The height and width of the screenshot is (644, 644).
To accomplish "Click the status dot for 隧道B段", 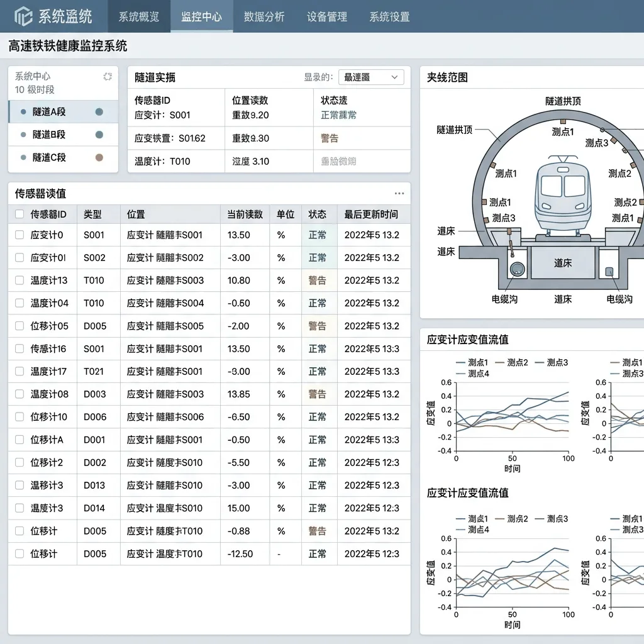I will click(99, 135).
